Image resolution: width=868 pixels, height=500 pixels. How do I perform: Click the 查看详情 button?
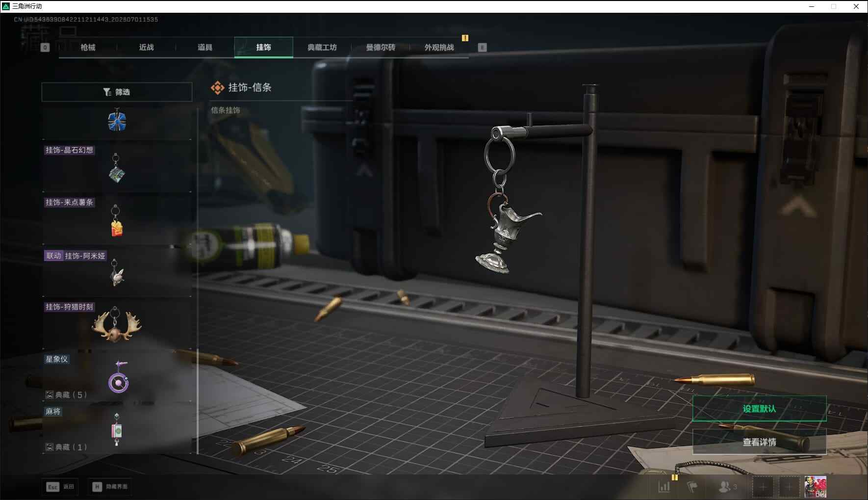click(x=759, y=442)
